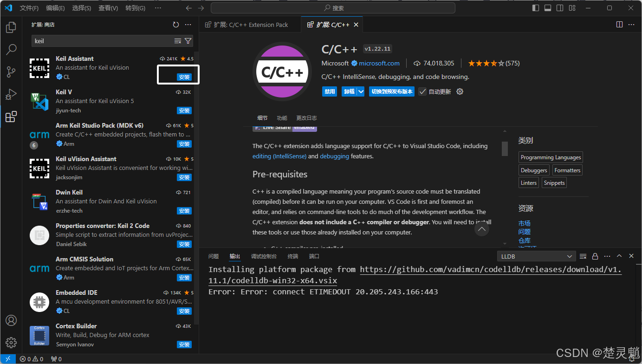Open the editing (IntelliSense) link
Screen dimensions: 642x364
[x=279, y=156]
